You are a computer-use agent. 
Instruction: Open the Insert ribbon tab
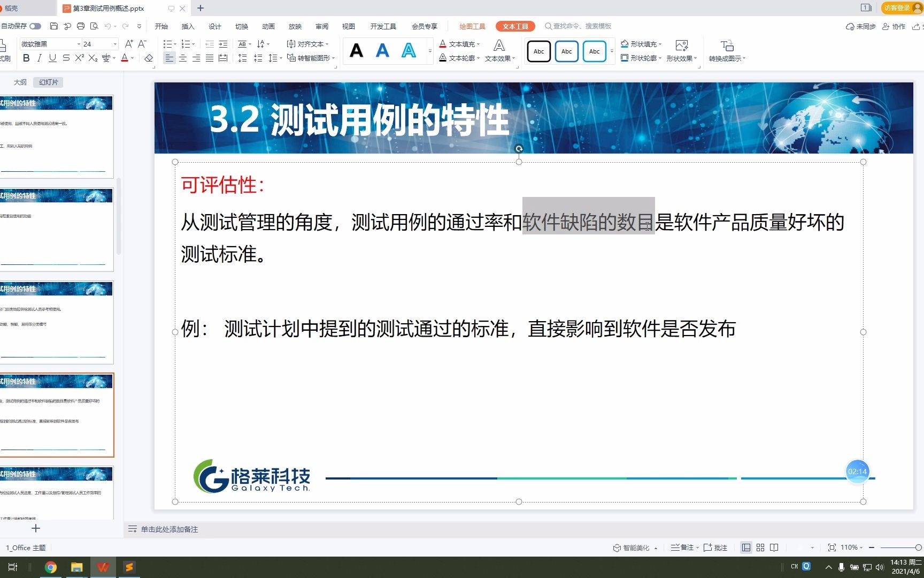point(188,26)
